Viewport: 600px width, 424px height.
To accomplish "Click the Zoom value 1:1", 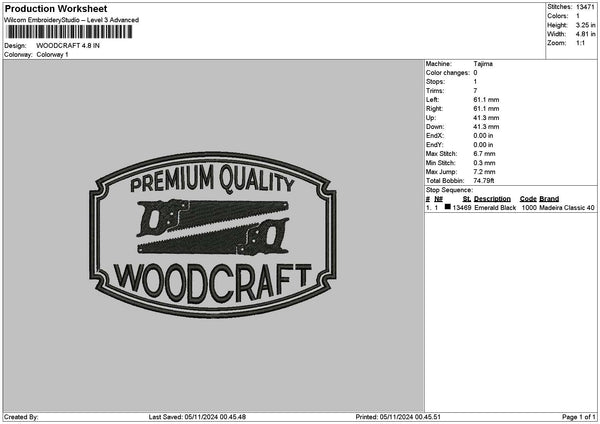I will (x=580, y=43).
